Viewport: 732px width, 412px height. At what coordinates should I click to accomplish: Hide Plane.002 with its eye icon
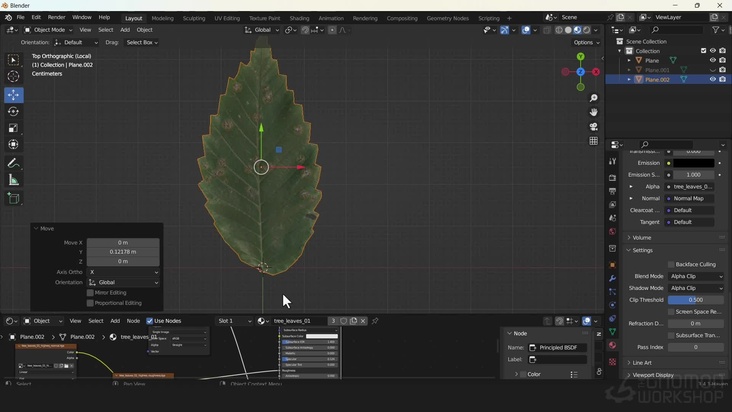[713, 79]
